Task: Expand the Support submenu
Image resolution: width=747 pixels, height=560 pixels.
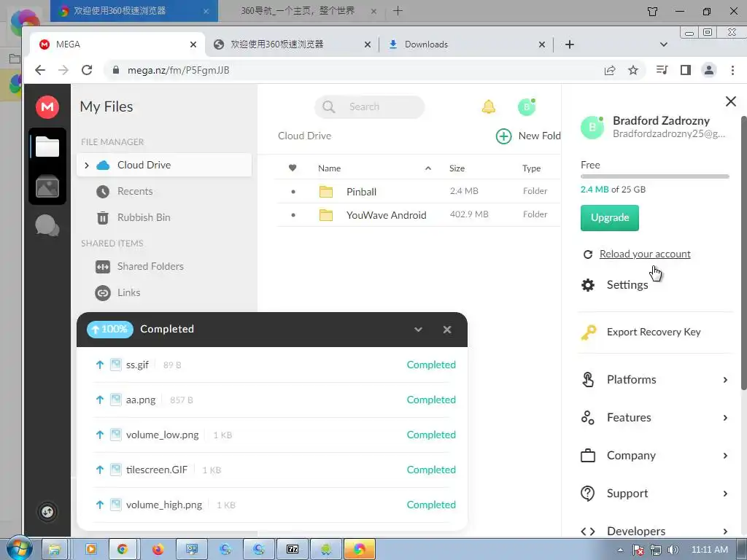Action: [x=654, y=494]
